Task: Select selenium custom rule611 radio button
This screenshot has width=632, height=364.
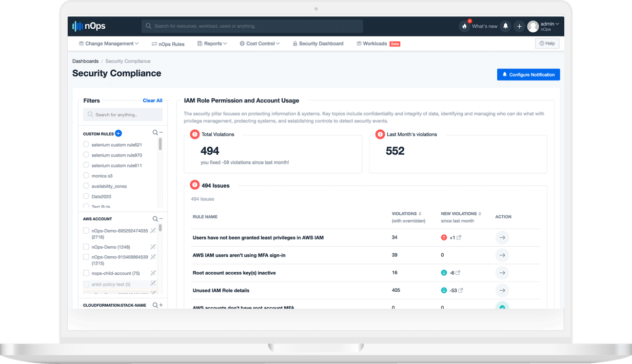Action: [86, 165]
